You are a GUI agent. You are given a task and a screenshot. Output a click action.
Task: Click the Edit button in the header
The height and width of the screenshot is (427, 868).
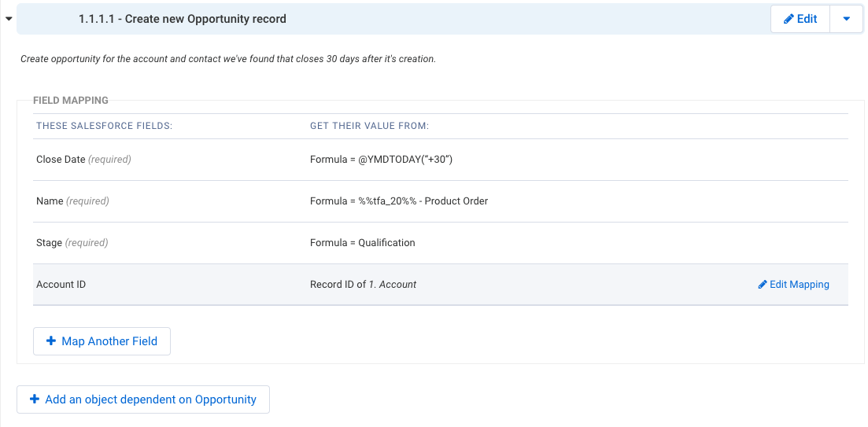point(800,19)
